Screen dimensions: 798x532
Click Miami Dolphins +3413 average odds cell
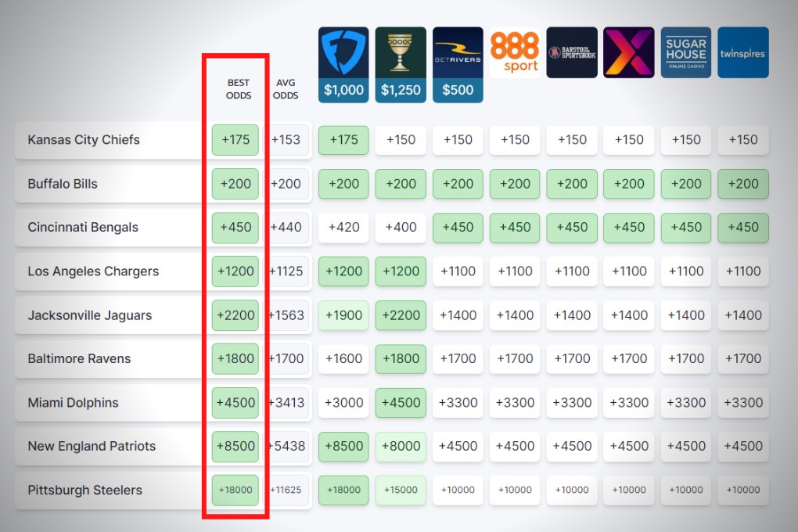tap(286, 403)
